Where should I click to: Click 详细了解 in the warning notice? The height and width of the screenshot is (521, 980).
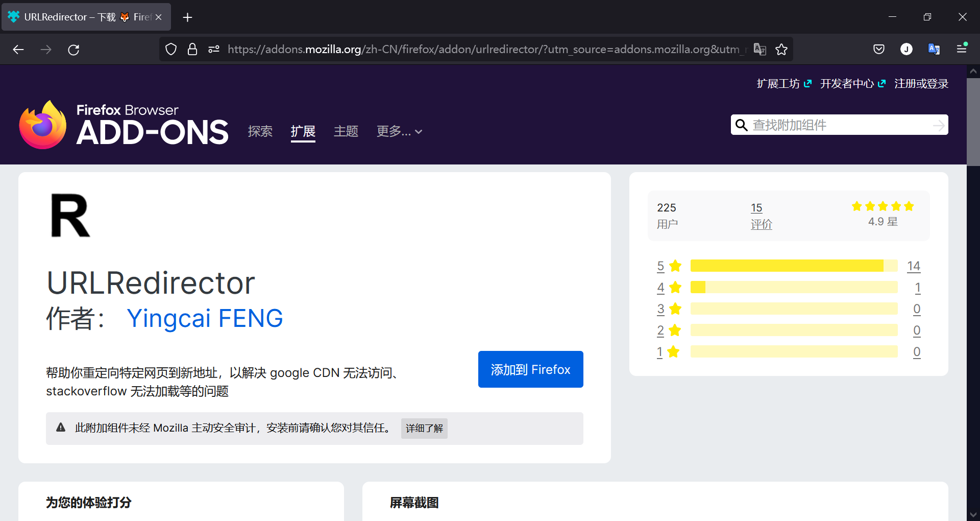pyautogui.click(x=424, y=429)
